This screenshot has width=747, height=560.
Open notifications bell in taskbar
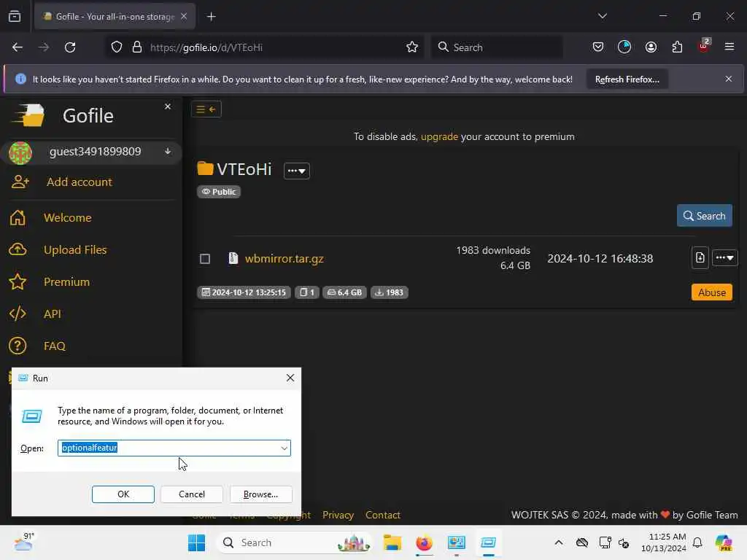697,542
